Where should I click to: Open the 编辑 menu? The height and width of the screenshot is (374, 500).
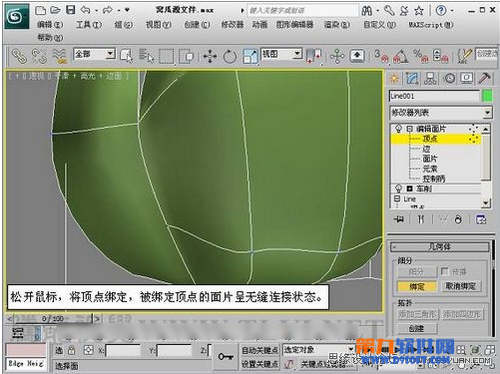coord(50,25)
